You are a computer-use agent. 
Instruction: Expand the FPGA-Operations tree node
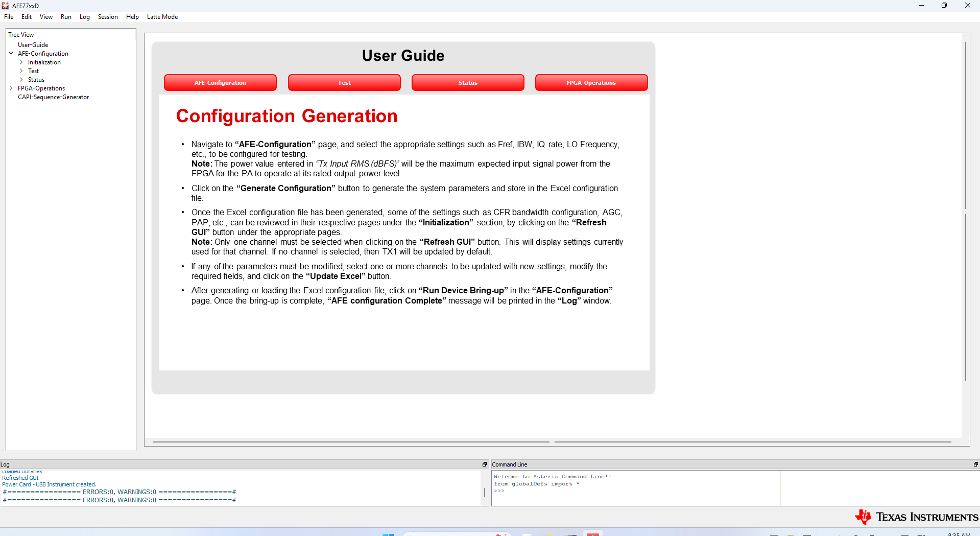point(11,88)
